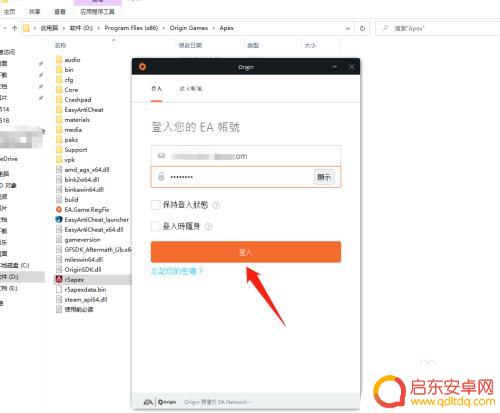Screen dimensions: 500x413
Task: Open the Crashpad folder
Action: point(74,100)
